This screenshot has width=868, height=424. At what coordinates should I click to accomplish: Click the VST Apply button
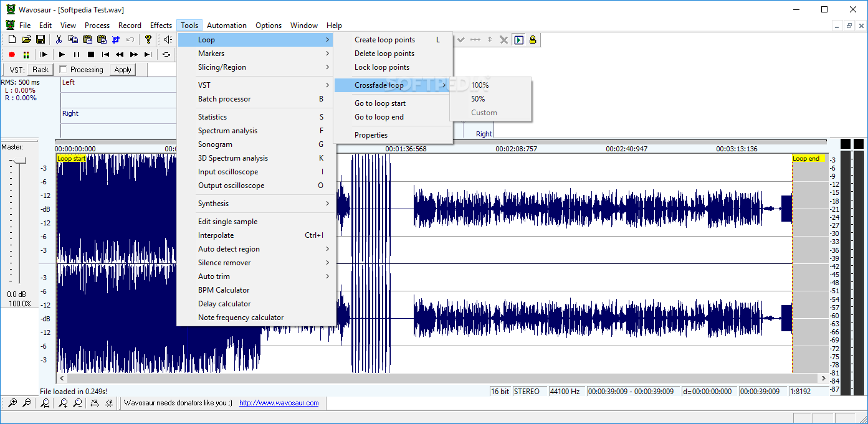pyautogui.click(x=123, y=70)
